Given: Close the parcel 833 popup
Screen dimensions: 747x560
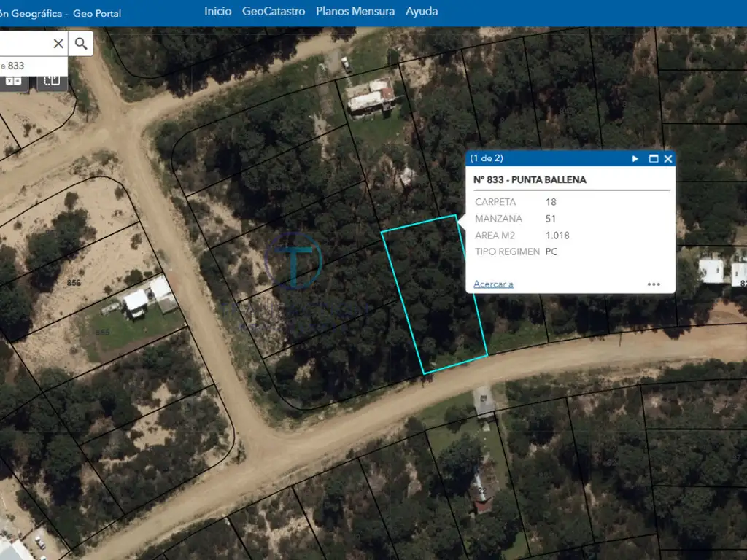Looking at the screenshot, I should pos(668,158).
